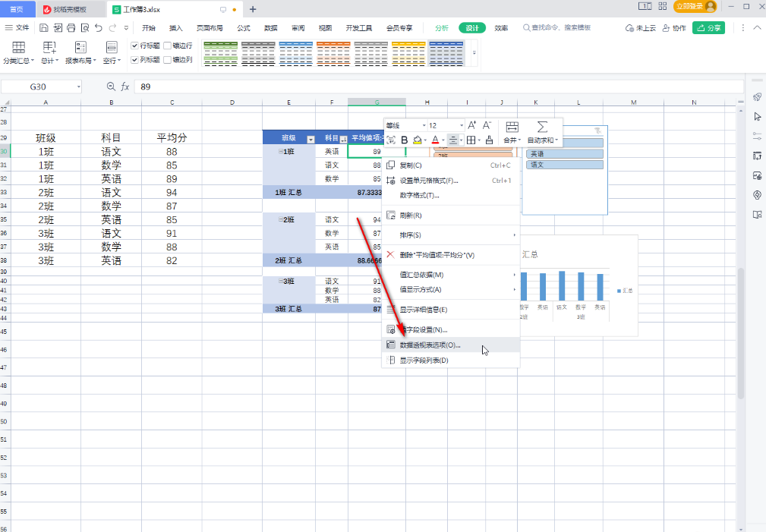
Task: Click the Bold icon in mini toolbar
Action: 404,140
